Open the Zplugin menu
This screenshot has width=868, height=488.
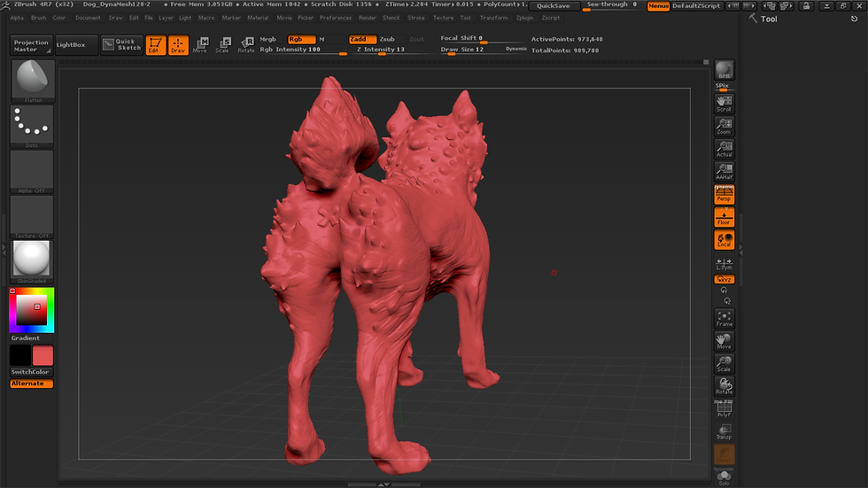click(524, 18)
